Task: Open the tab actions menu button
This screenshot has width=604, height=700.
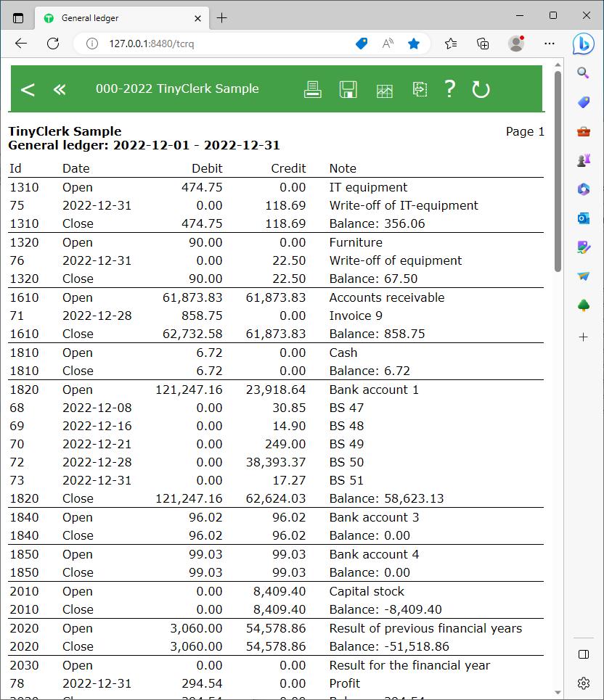Action: pyautogui.click(x=18, y=17)
